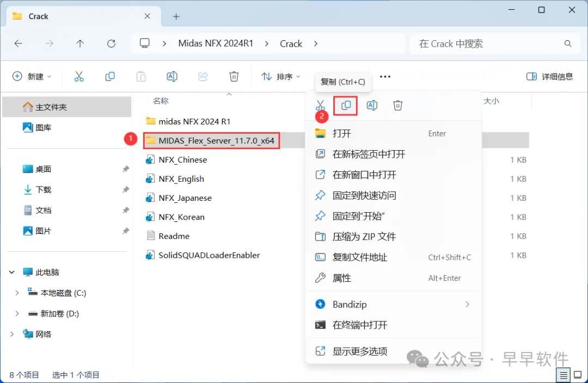The height and width of the screenshot is (383, 588).
Task: Click the PC monitor icon in address bar
Action: coord(144,43)
